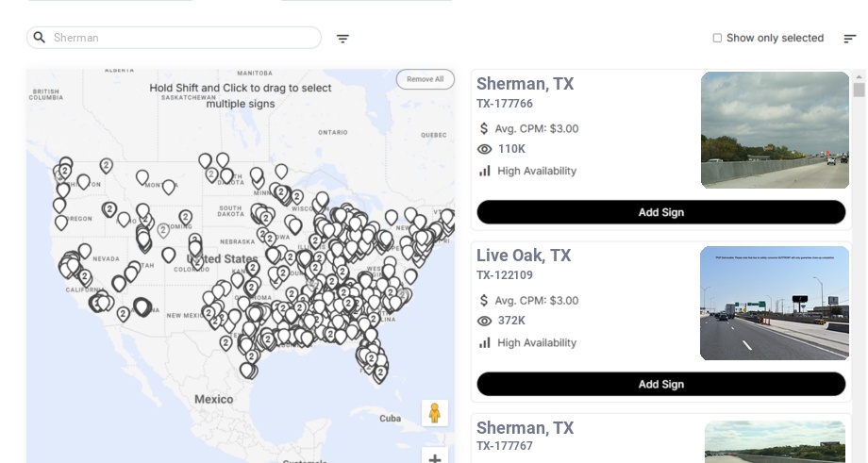This screenshot has height=463, width=868.
Task: Open the filter options icon beside search
Action: tap(342, 39)
